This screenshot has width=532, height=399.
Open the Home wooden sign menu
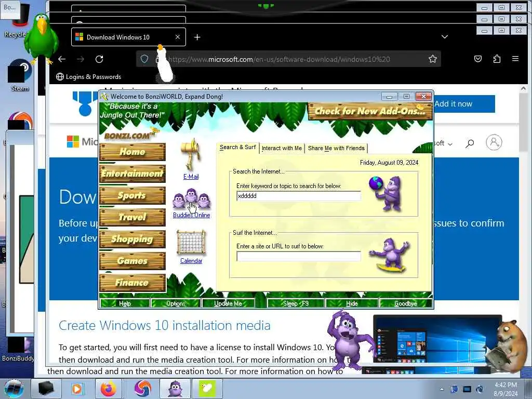point(132,152)
